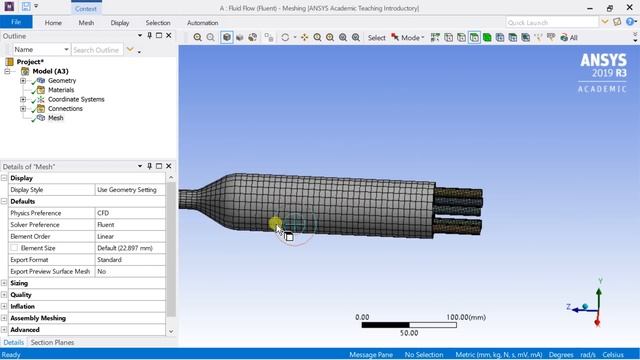Click the Help question mark icon
Viewport: 640px width, 360px height.
[631, 22]
